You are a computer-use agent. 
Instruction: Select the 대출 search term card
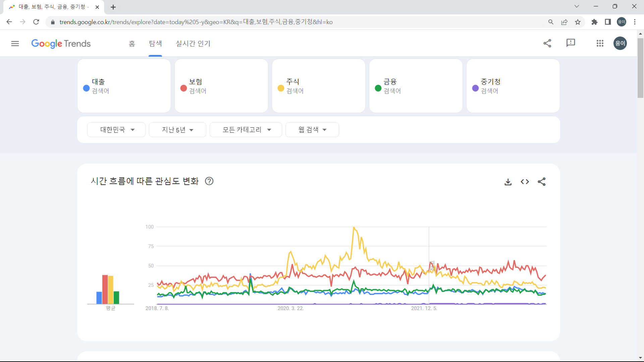click(124, 85)
